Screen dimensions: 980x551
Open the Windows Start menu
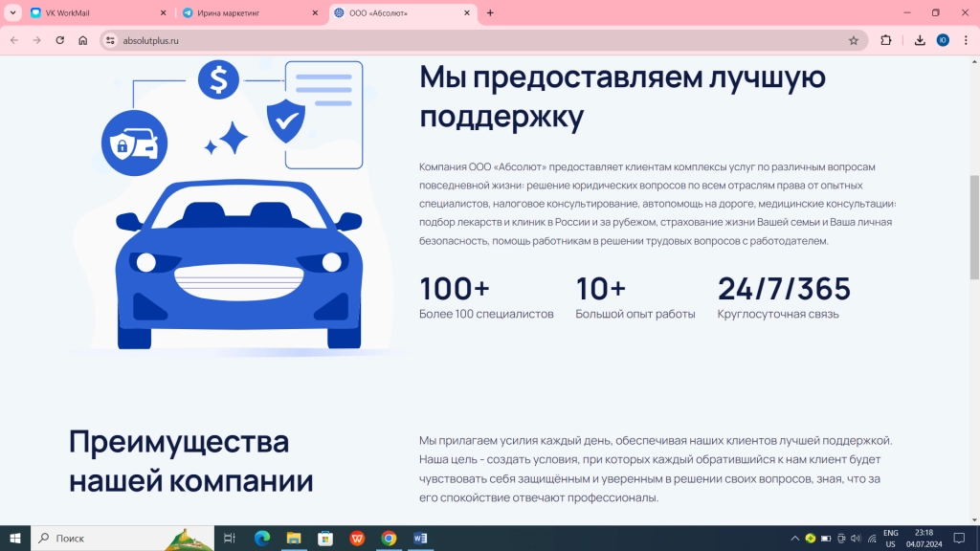click(15, 538)
